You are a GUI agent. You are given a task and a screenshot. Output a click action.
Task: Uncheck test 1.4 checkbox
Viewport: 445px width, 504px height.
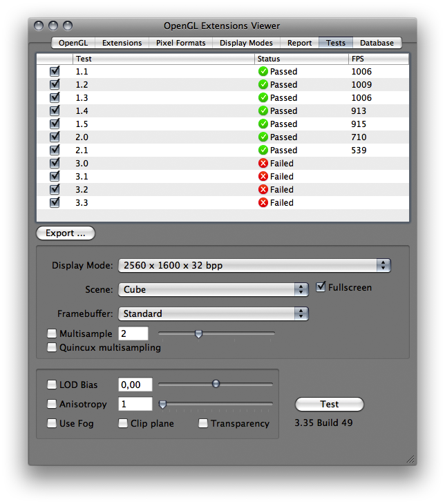(55, 111)
